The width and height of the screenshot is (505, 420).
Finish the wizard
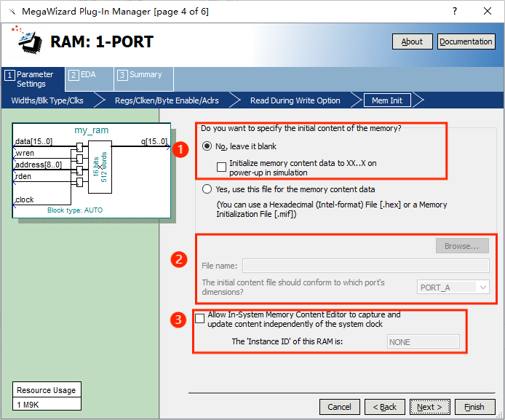[474, 407]
